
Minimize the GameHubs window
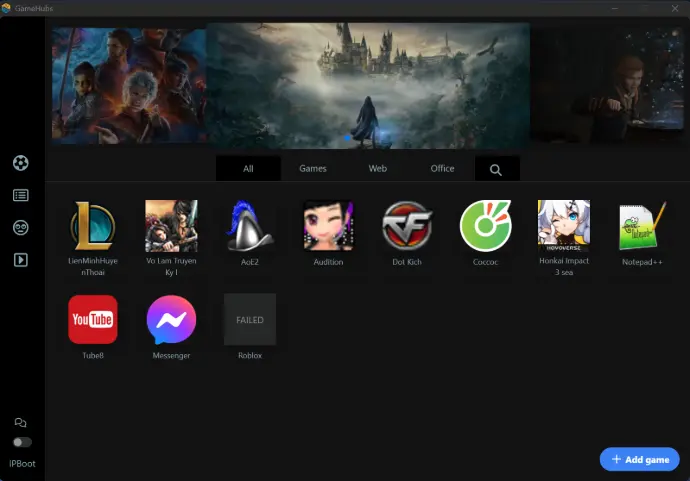pyautogui.click(x=615, y=8)
